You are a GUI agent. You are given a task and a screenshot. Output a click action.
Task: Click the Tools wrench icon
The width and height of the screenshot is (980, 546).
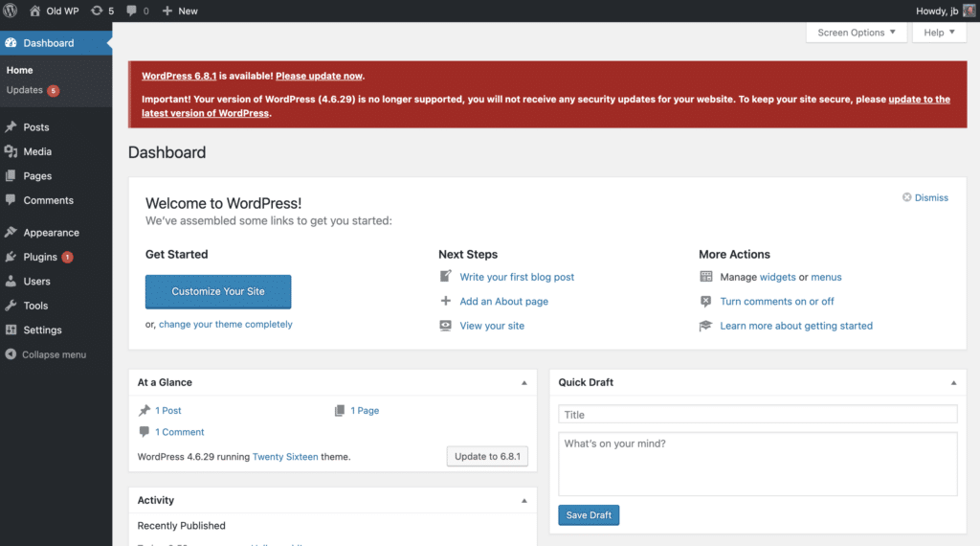11,306
